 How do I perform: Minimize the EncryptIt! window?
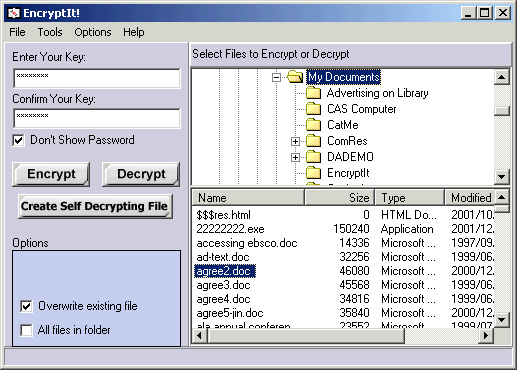pos(468,13)
